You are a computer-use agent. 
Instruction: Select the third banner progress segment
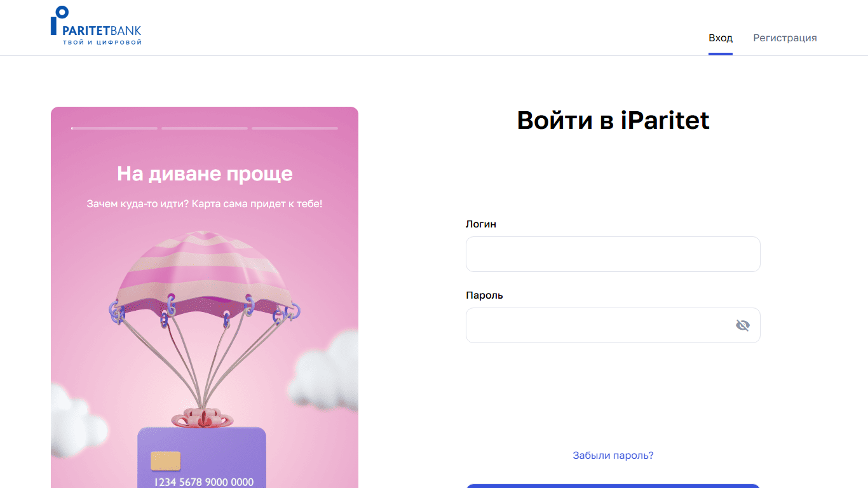295,128
